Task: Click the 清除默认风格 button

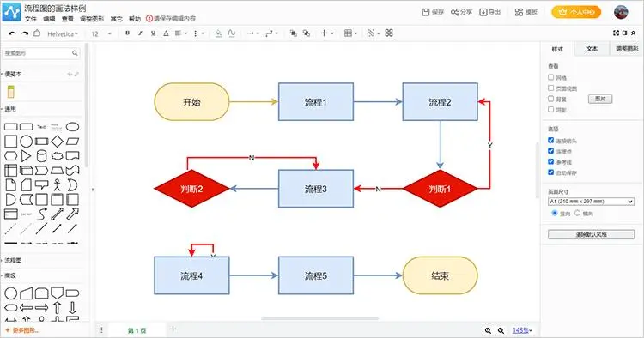Action: point(591,235)
